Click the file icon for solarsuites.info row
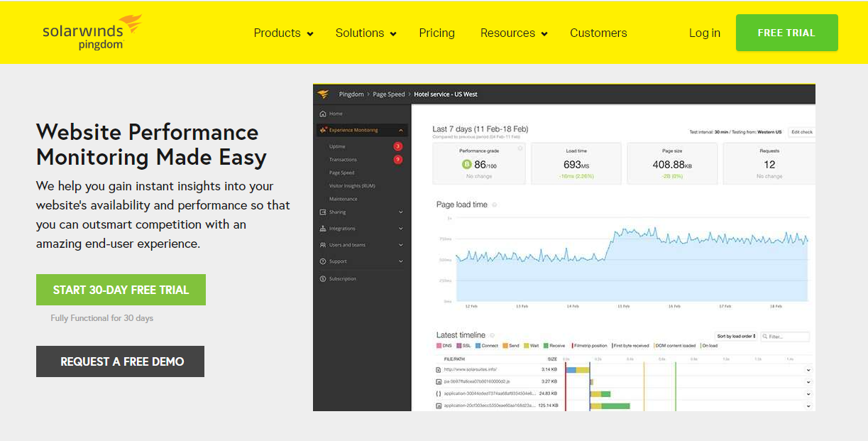This screenshot has height=441, width=868. tap(439, 369)
